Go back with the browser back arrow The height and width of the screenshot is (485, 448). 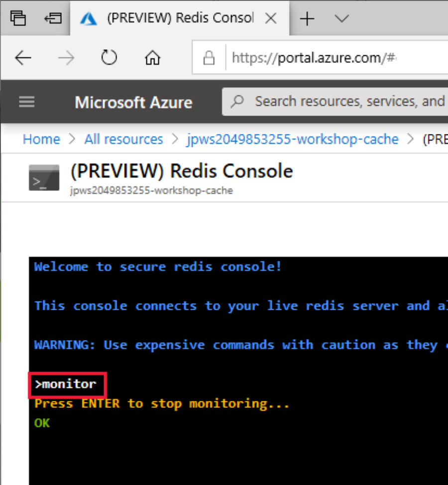[23, 58]
